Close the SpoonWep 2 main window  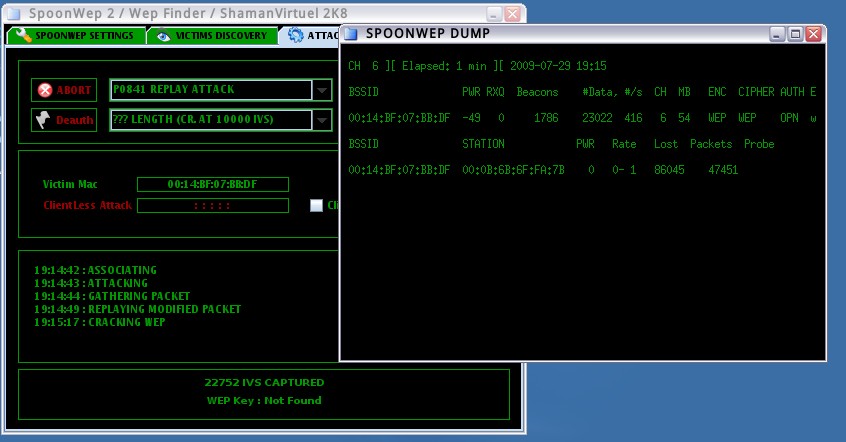(513, 14)
